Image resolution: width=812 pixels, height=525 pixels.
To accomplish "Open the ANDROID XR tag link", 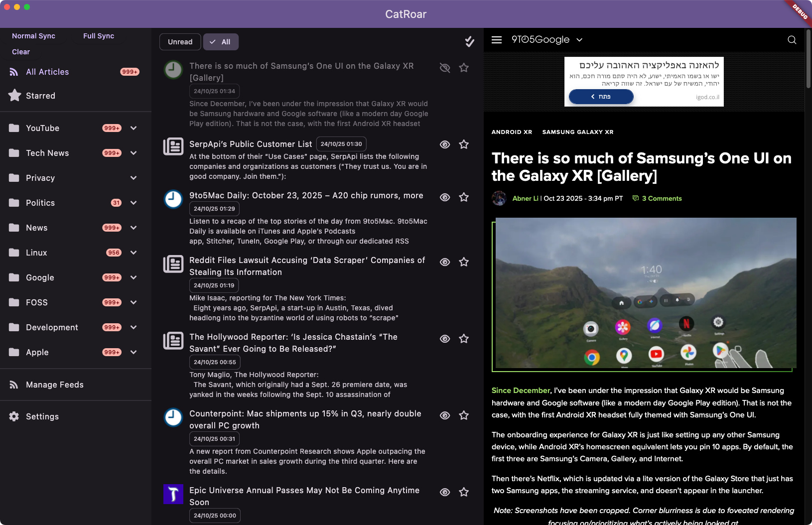I will click(512, 132).
